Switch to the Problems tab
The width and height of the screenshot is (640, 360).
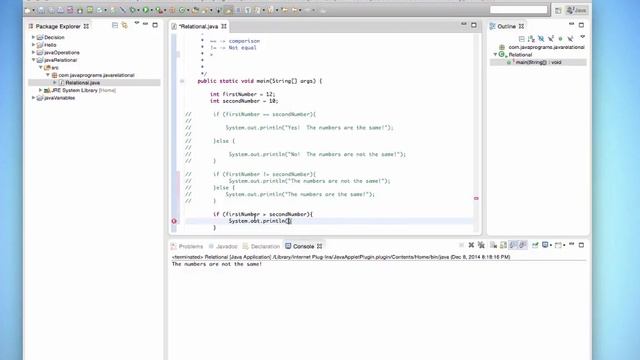pyautogui.click(x=187, y=246)
